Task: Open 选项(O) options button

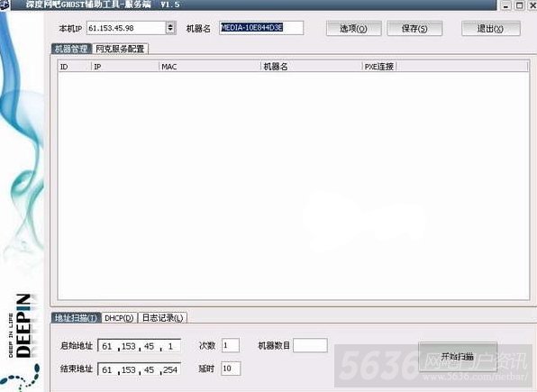Action: 353,29
